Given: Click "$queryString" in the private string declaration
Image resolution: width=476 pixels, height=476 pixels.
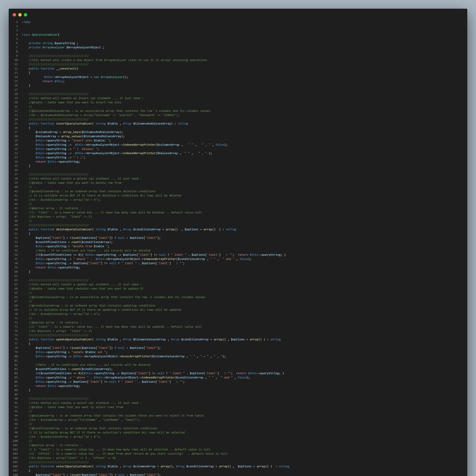Looking at the screenshot, I should 65,43.
